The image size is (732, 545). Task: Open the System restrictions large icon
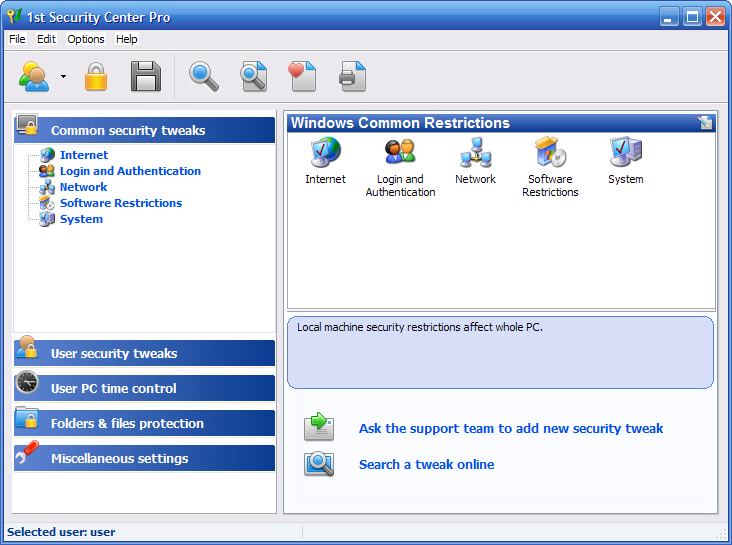pos(626,152)
